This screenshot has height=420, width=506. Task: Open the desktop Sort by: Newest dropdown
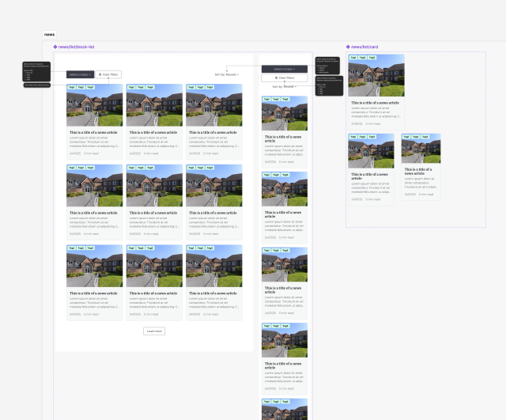[227, 74]
